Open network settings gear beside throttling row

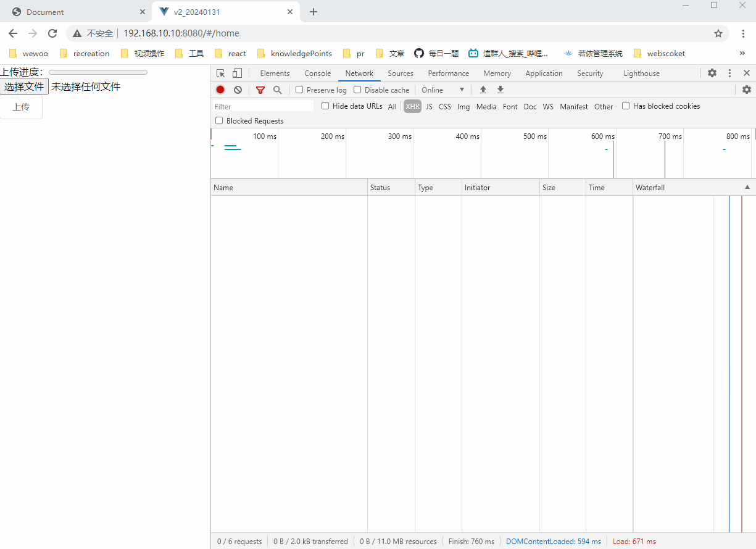(747, 90)
